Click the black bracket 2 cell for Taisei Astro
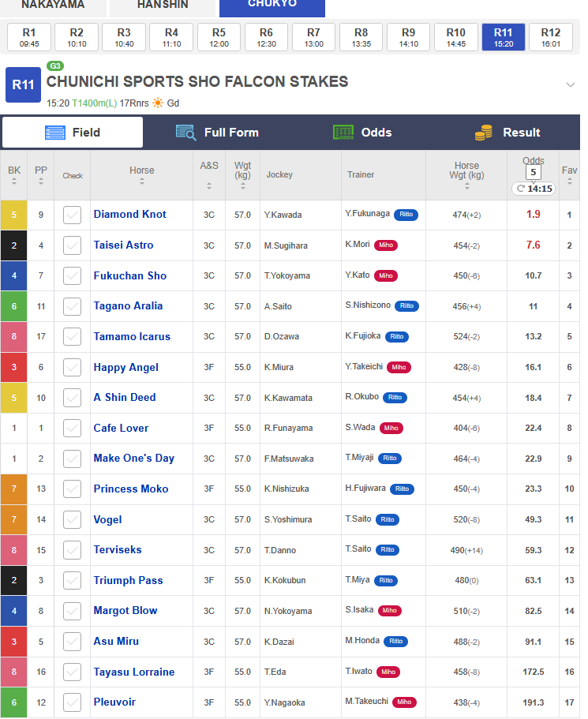588x719 pixels. (13, 245)
